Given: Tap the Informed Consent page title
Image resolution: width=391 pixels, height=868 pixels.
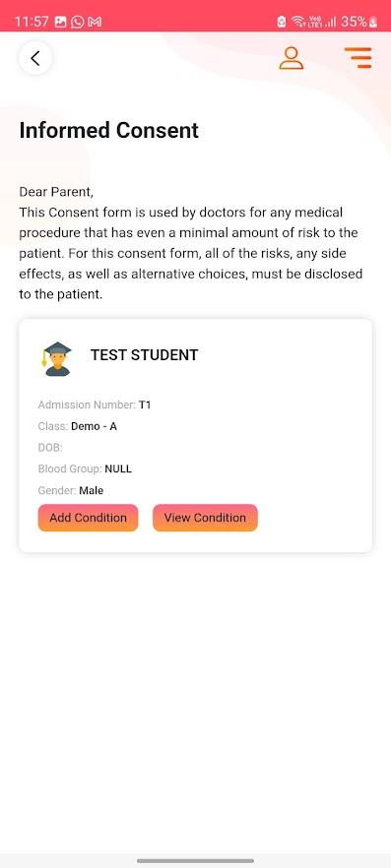Looking at the screenshot, I should (x=109, y=131).
